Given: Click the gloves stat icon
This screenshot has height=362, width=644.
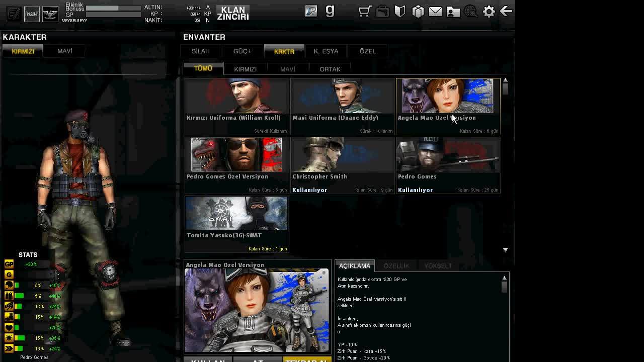Looking at the screenshot, I should pos(9,306).
